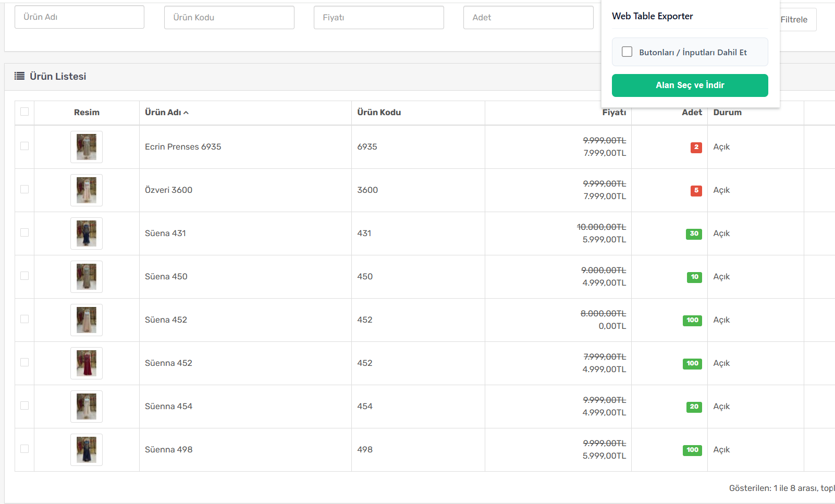Focus the Fiyatı filter field
The width and height of the screenshot is (835, 504).
tap(378, 17)
